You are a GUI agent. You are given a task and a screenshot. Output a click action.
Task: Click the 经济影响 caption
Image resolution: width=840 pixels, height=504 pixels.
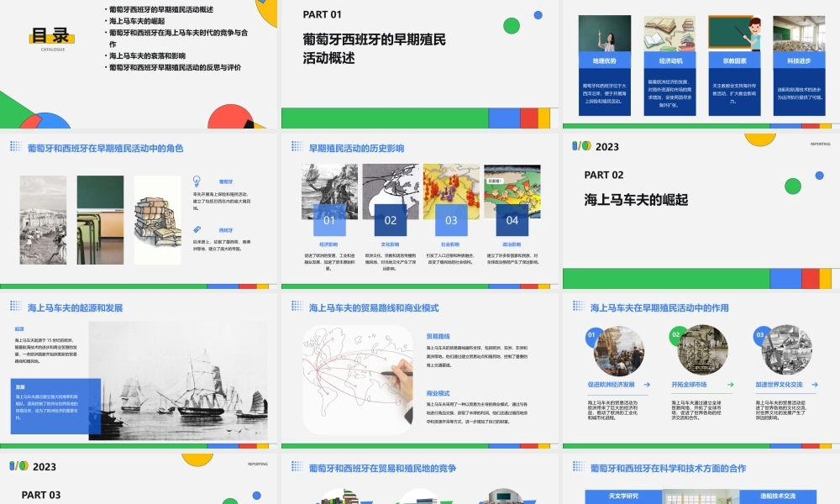tap(329, 244)
